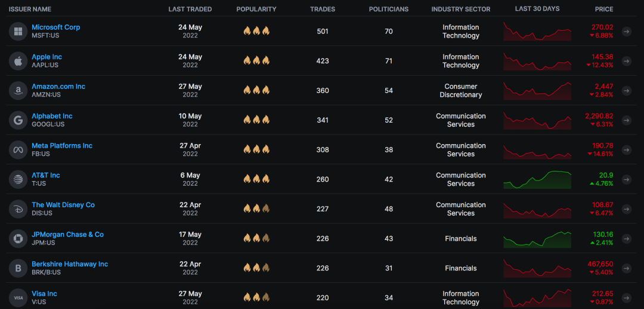
Task: Click the Amazon logo icon
Action: pyautogui.click(x=18, y=90)
